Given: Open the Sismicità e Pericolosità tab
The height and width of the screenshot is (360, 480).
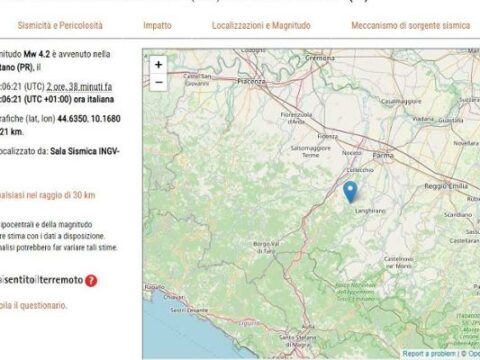Looking at the screenshot, I should [60, 25].
